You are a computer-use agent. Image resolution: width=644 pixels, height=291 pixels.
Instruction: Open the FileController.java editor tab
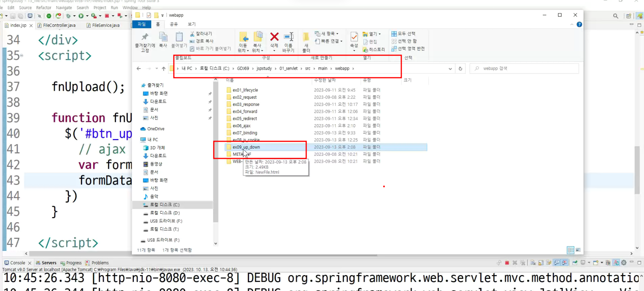click(x=59, y=26)
